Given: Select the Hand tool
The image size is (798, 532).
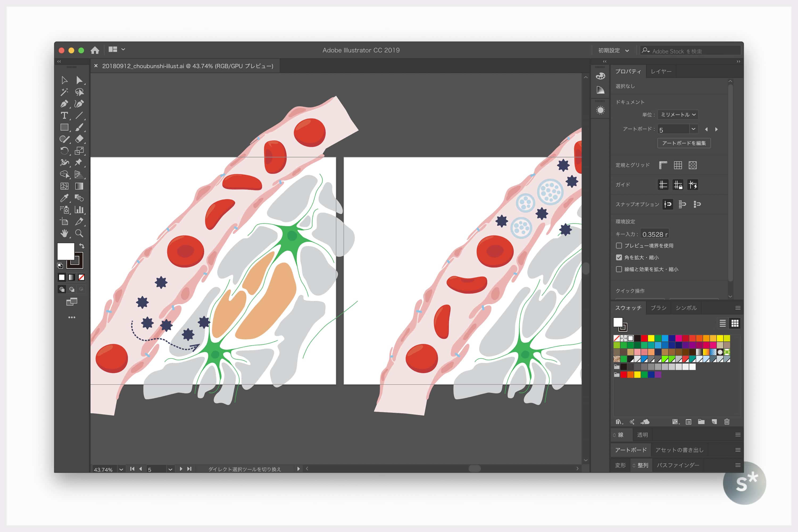Looking at the screenshot, I should [64, 234].
